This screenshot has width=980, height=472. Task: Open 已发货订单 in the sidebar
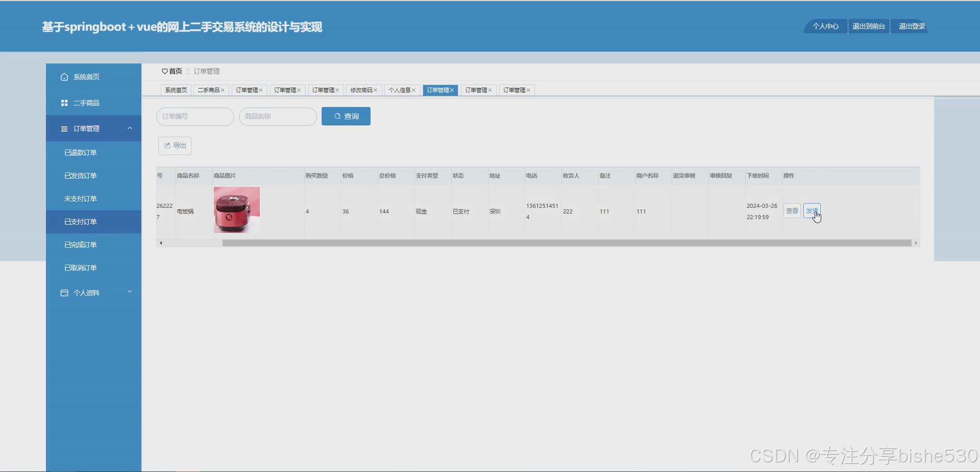click(93, 176)
